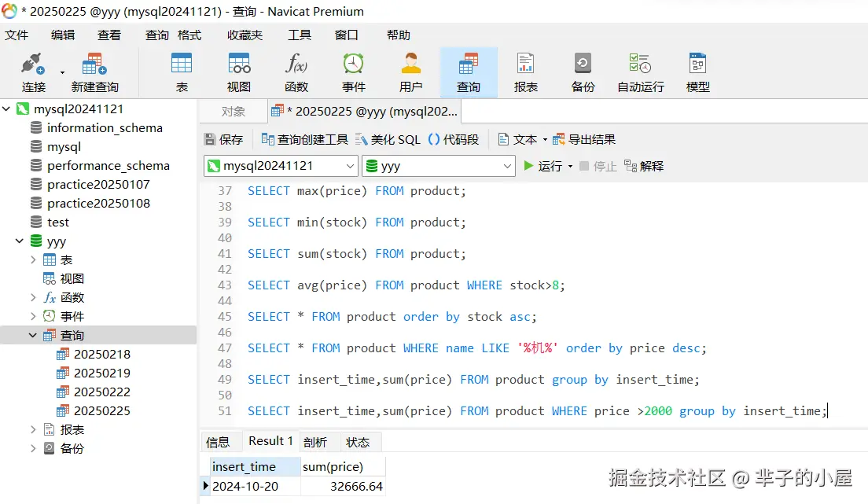Click the insert_time column header
This screenshot has width=868, height=504.
point(256,467)
